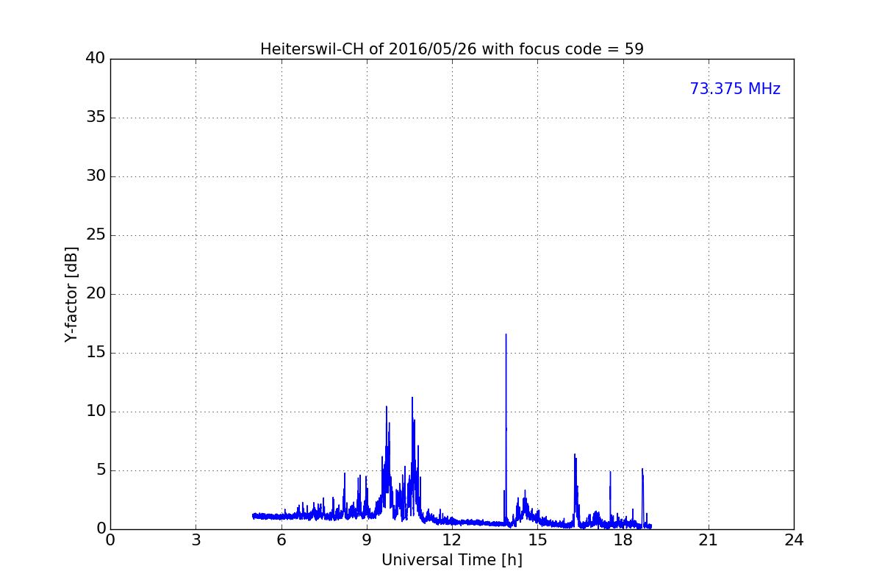Image resolution: width=882 pixels, height=588 pixels.
Task: Click the x-axis tick label "21"
Action: coord(709,540)
